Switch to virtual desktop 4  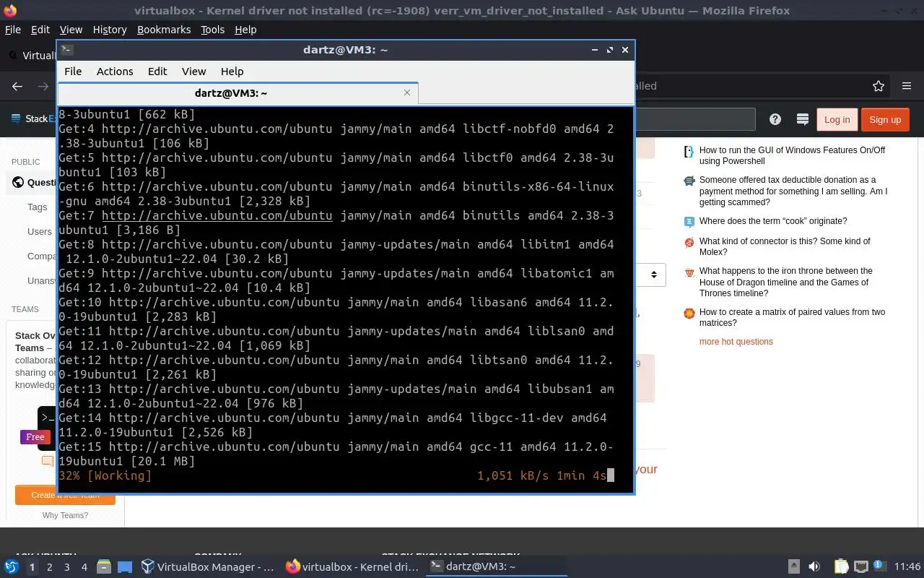pos(84,567)
